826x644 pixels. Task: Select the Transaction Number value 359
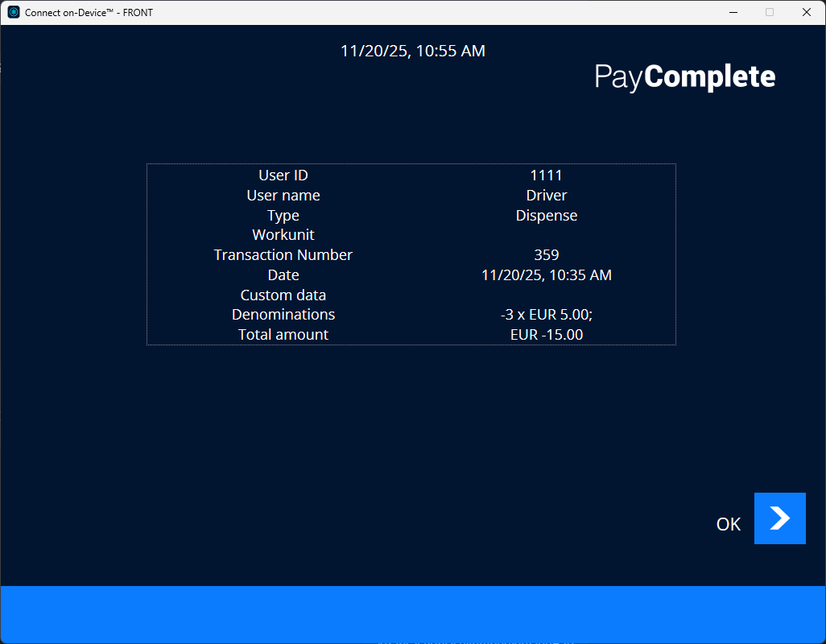tap(546, 254)
